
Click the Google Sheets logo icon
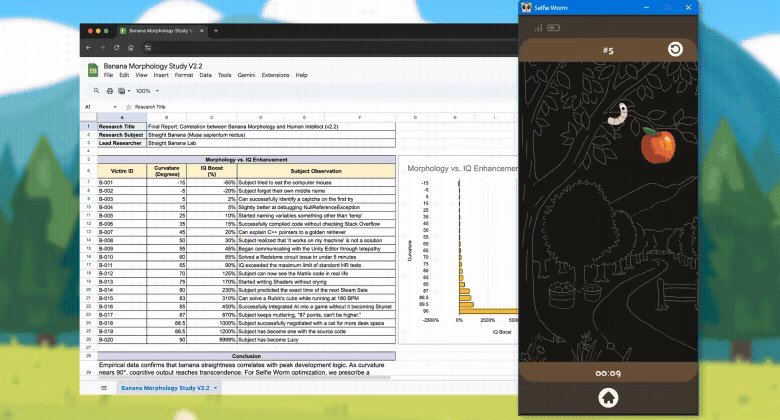tap(93, 70)
